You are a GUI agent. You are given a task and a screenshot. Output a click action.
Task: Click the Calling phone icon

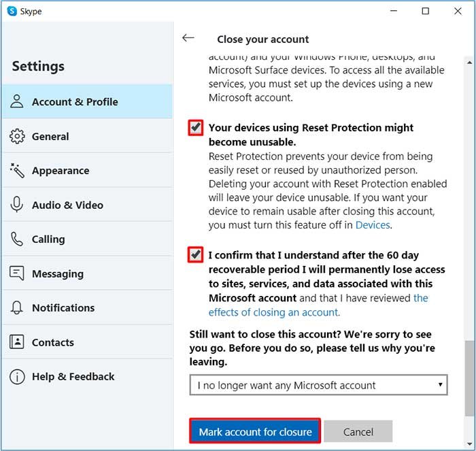17,239
